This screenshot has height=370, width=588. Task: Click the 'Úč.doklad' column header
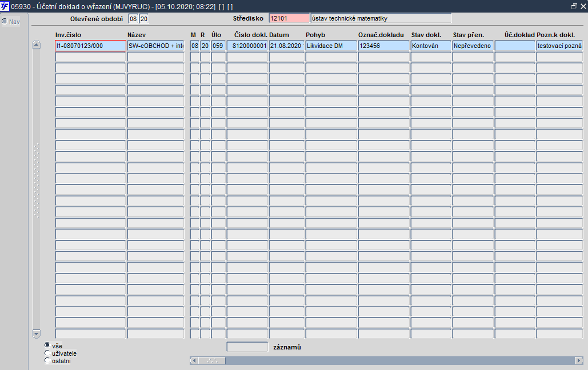[519, 35]
